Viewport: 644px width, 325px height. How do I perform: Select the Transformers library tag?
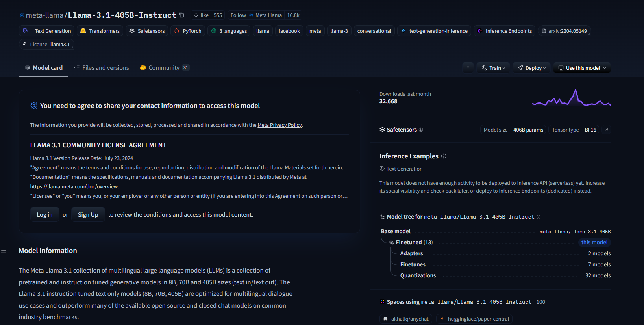click(100, 31)
